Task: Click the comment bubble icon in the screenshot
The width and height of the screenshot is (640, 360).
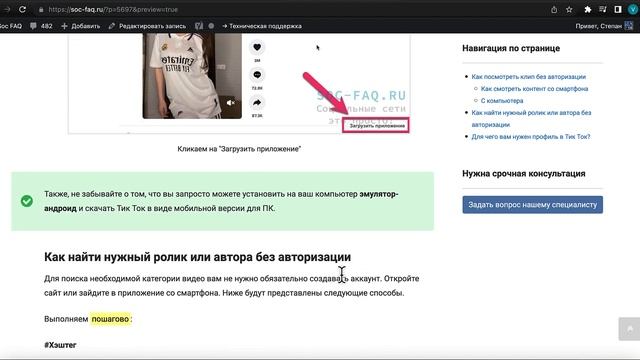Action: point(257,75)
